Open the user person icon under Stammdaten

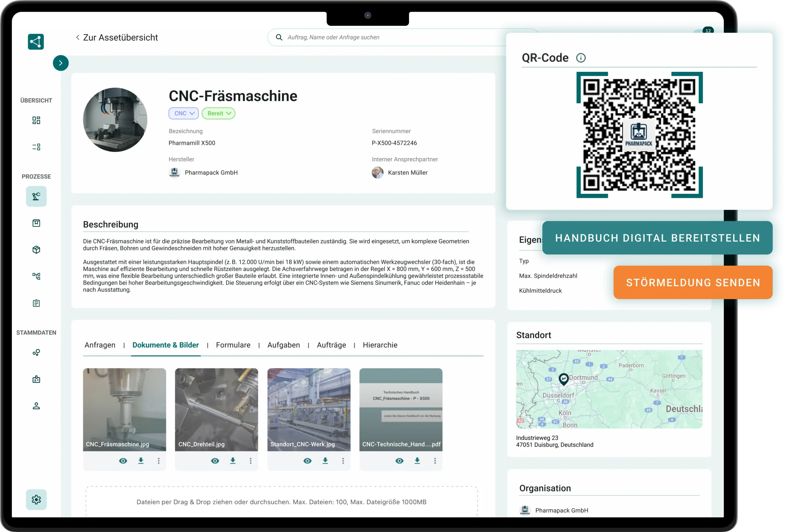click(x=36, y=406)
